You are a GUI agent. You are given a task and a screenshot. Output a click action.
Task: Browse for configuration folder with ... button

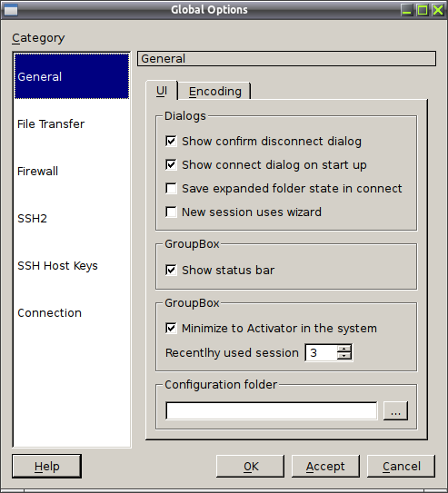(x=395, y=410)
